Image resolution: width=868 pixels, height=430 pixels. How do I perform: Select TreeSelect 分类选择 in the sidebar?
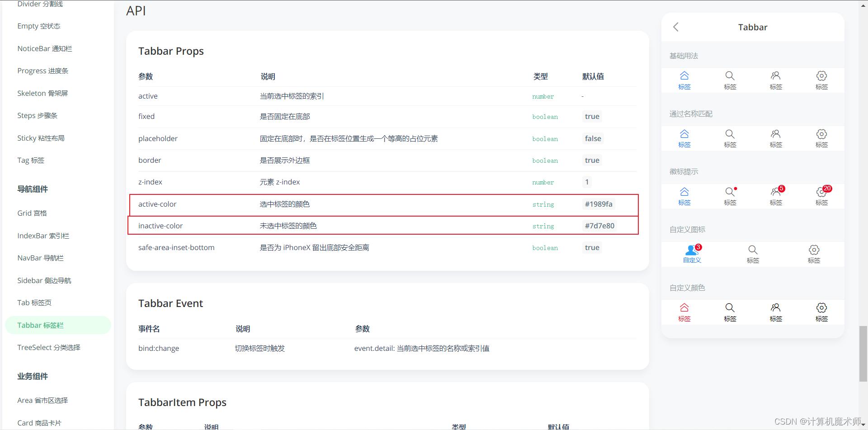pyautogui.click(x=48, y=347)
